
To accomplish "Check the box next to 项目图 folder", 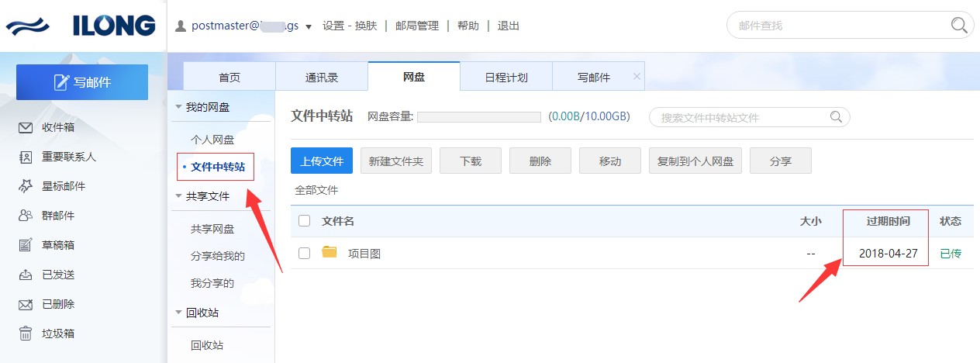I will (x=305, y=253).
